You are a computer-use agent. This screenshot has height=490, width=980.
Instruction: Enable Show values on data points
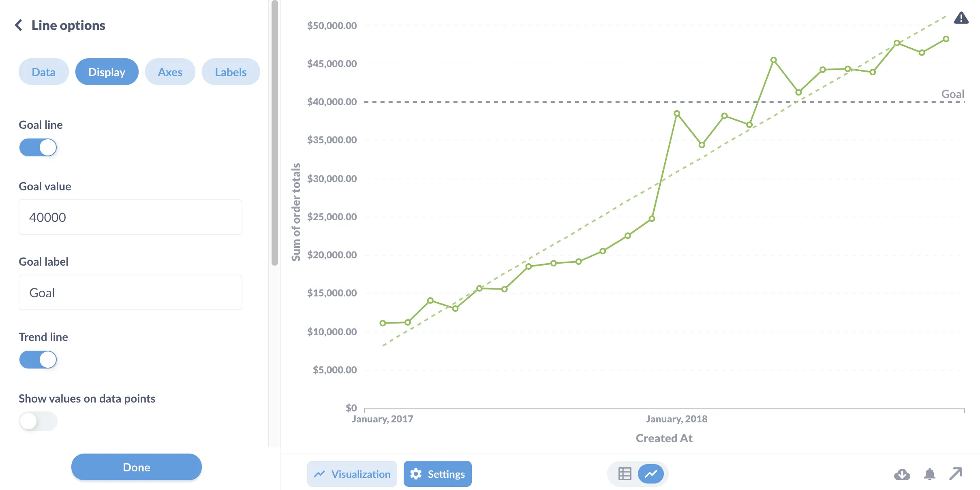[38, 421]
